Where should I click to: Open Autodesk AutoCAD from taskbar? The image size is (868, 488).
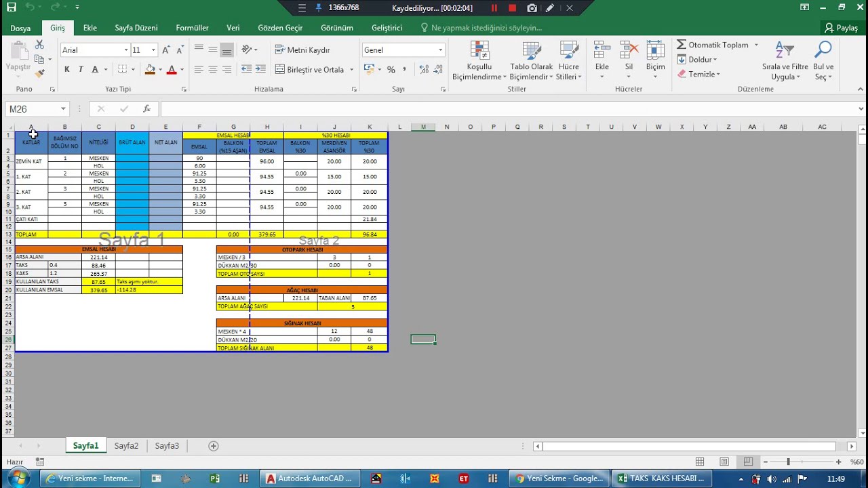pos(309,479)
